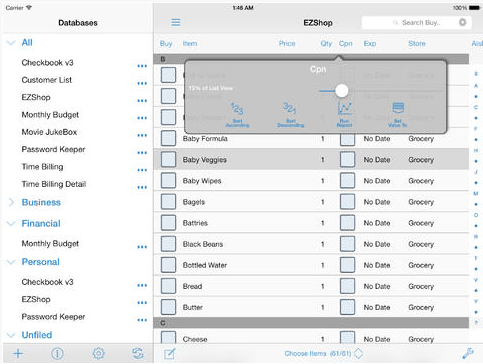Select the Store column header
Screen dimensions: 483x364
(x=417, y=43)
